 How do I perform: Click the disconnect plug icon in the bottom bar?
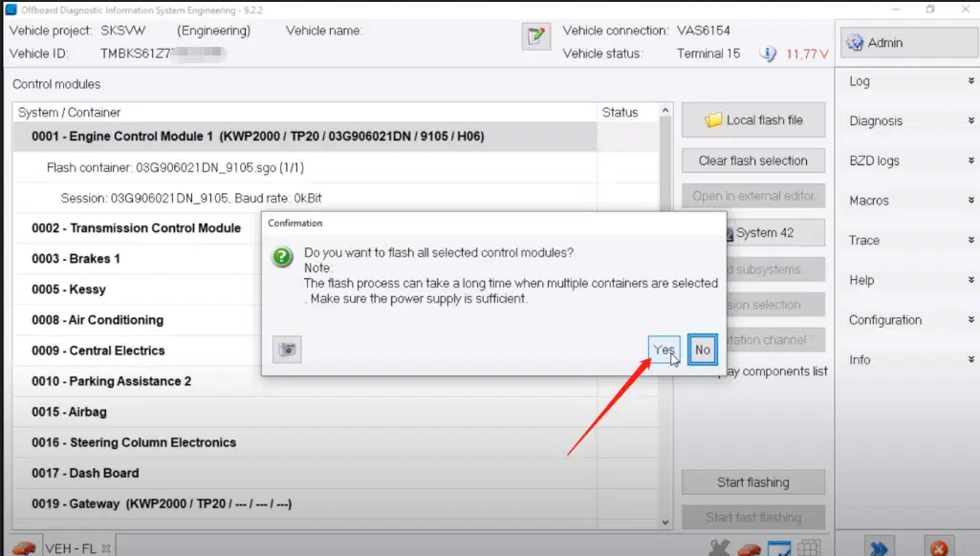point(719,547)
